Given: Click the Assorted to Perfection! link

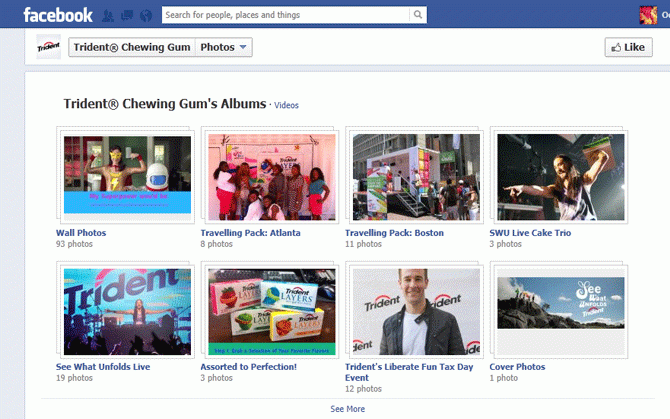Looking at the screenshot, I should 249,367.
